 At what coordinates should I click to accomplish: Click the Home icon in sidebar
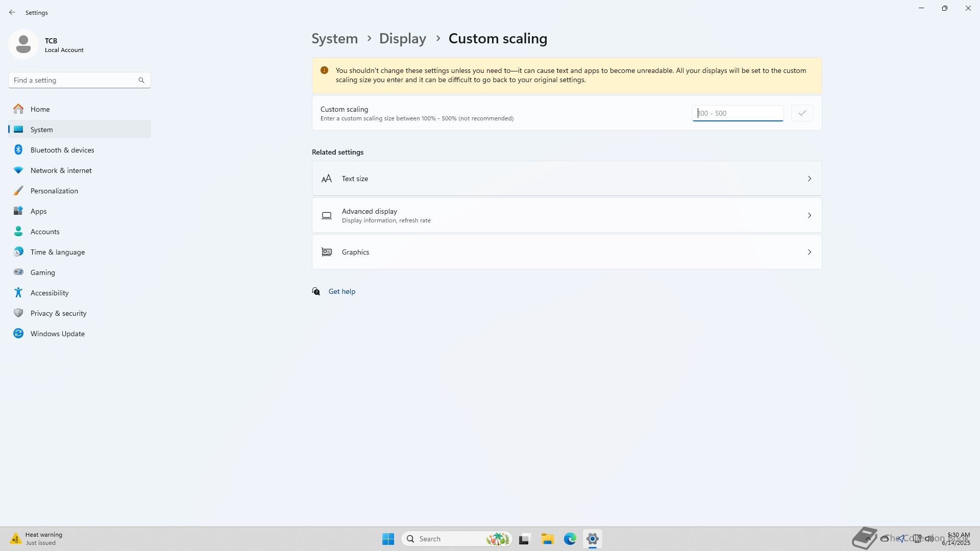(18, 109)
